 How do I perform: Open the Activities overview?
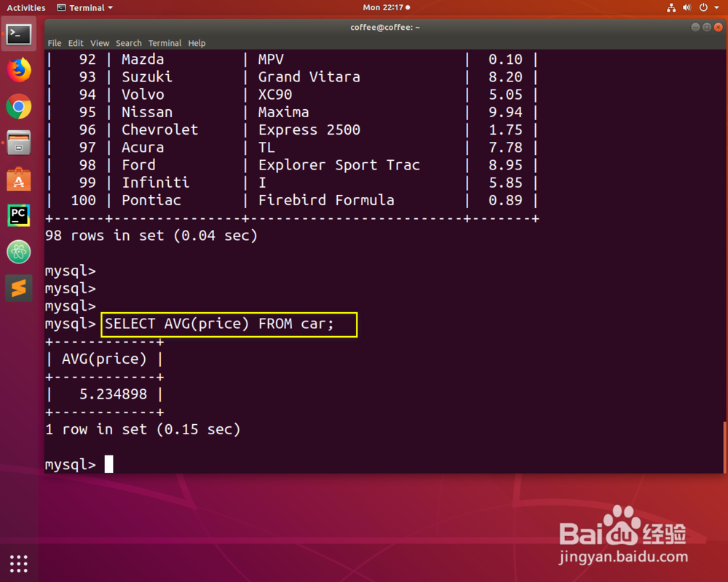pyautogui.click(x=26, y=7)
